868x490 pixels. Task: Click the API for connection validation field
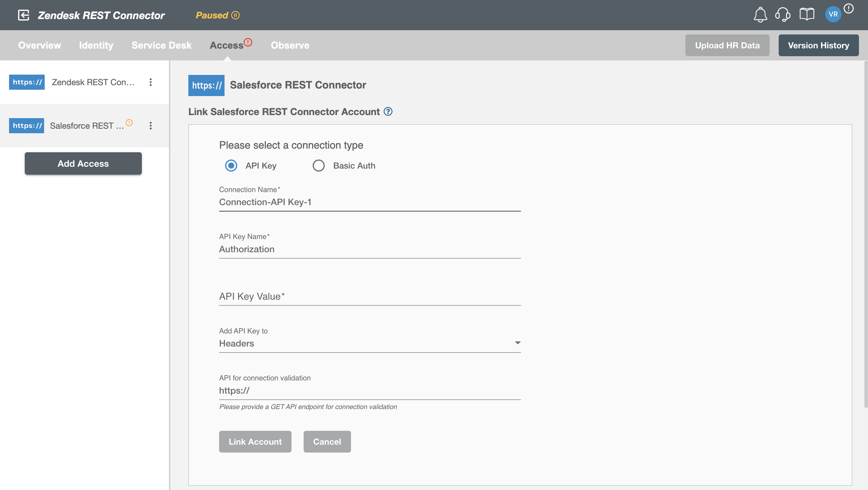(x=370, y=391)
